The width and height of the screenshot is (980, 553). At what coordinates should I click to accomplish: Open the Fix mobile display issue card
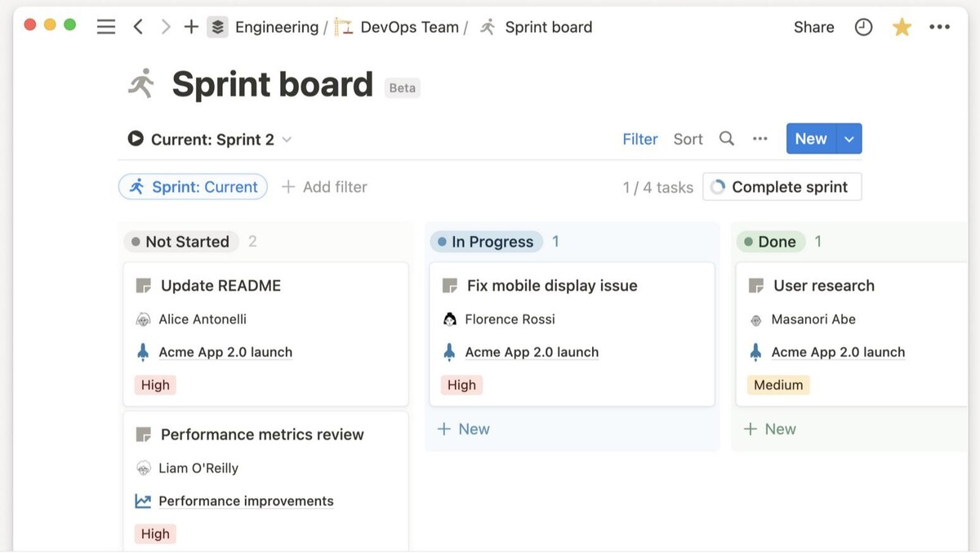coord(551,286)
